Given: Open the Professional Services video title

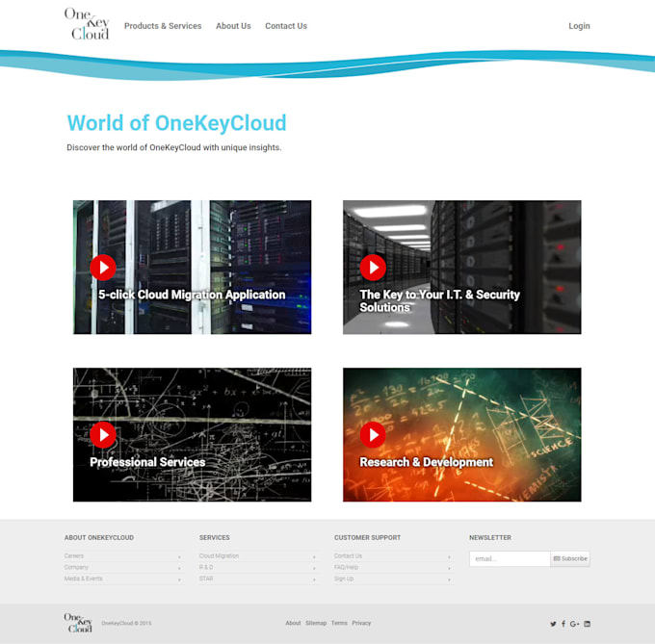Looking at the screenshot, I should [147, 462].
